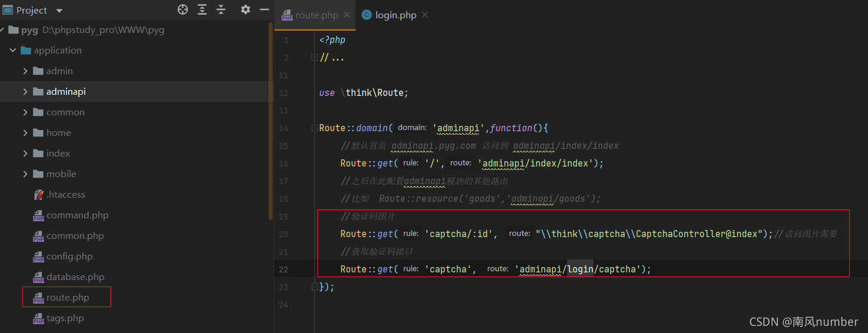The width and height of the screenshot is (868, 333).
Task: Hide the Project panel with minimize icon
Action: point(264,9)
